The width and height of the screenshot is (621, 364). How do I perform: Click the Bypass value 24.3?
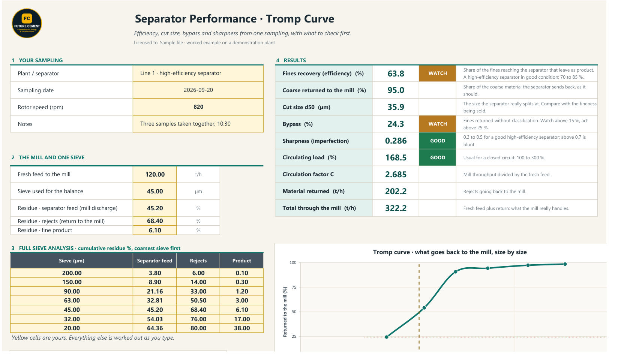coord(396,124)
